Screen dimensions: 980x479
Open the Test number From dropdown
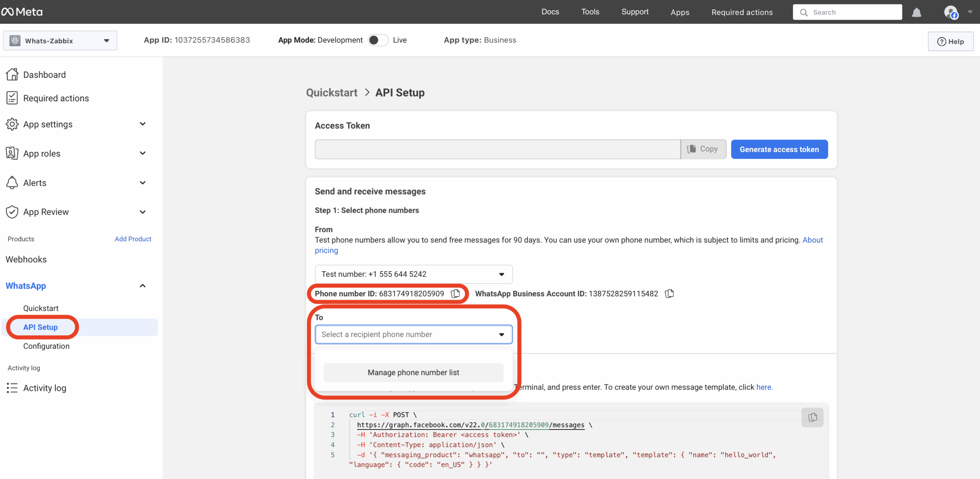coord(413,274)
